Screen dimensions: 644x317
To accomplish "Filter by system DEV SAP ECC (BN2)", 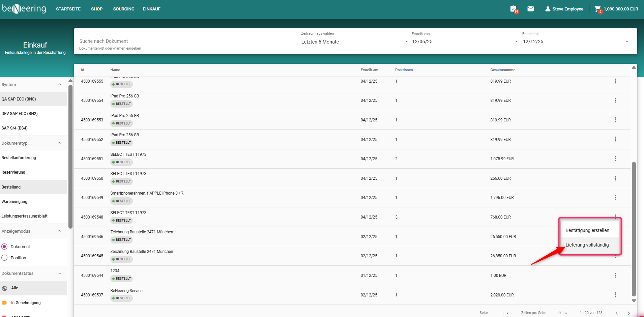I will pyautogui.click(x=33, y=113).
